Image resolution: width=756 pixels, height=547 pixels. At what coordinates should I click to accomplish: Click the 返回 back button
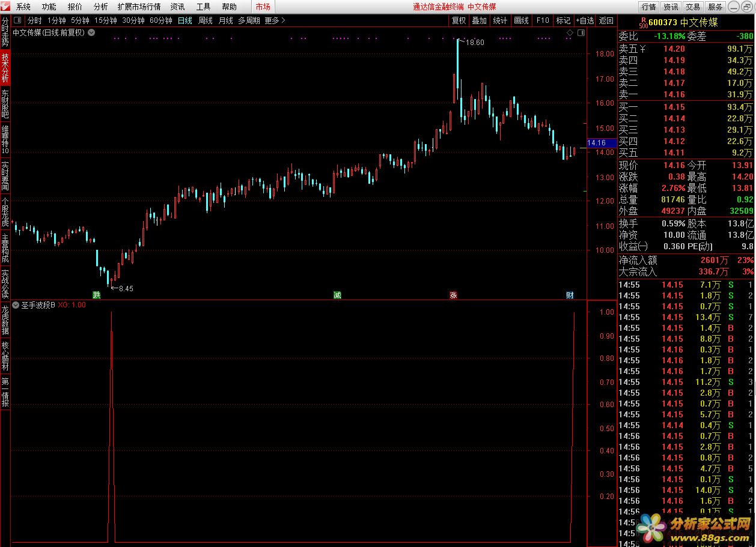coord(606,20)
